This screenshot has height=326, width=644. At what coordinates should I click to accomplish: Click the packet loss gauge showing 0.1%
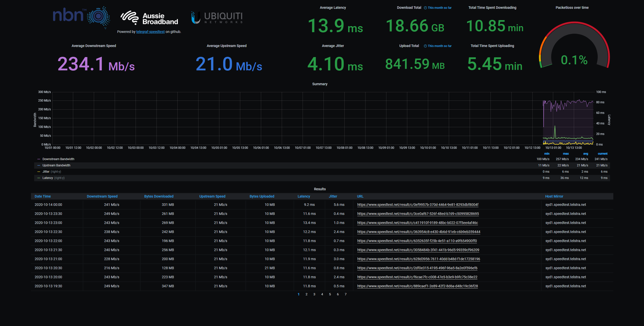(574, 45)
